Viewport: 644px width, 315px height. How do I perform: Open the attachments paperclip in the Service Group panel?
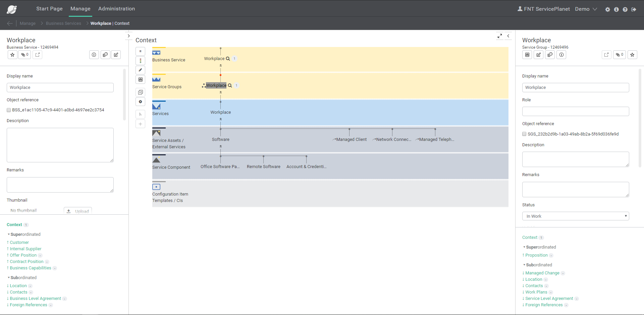(x=619, y=55)
